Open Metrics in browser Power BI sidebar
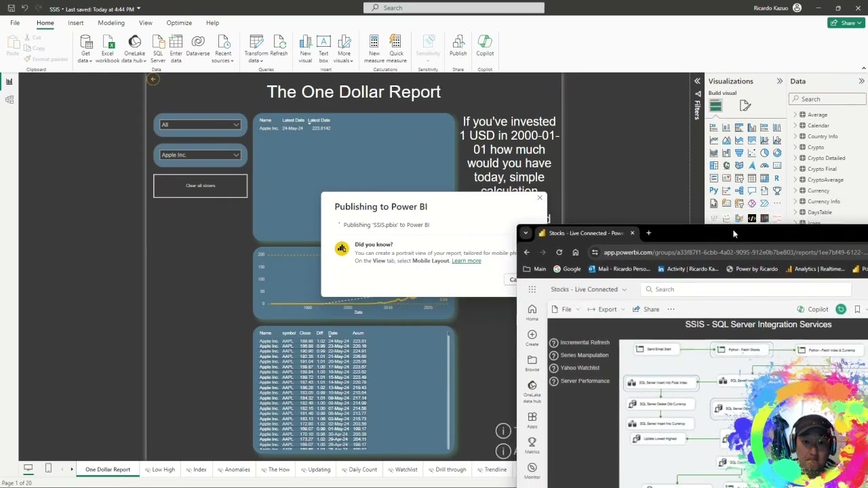868x488 pixels. (x=532, y=445)
